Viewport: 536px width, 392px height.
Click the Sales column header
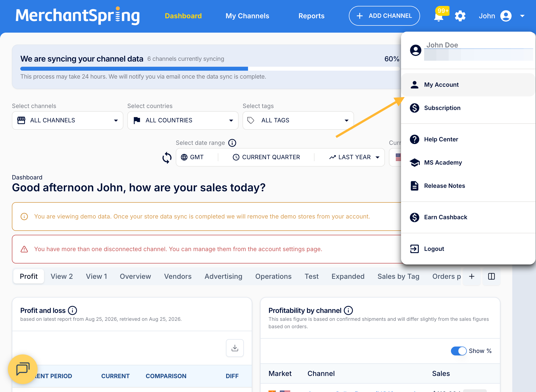[441, 374]
